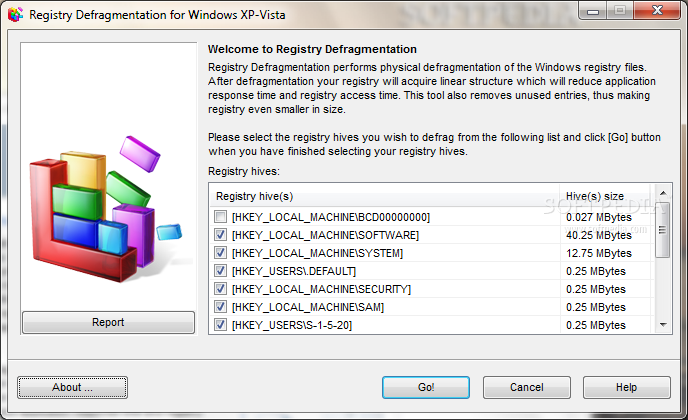Sort by Registry hive(s) column header

pyautogui.click(x=383, y=196)
